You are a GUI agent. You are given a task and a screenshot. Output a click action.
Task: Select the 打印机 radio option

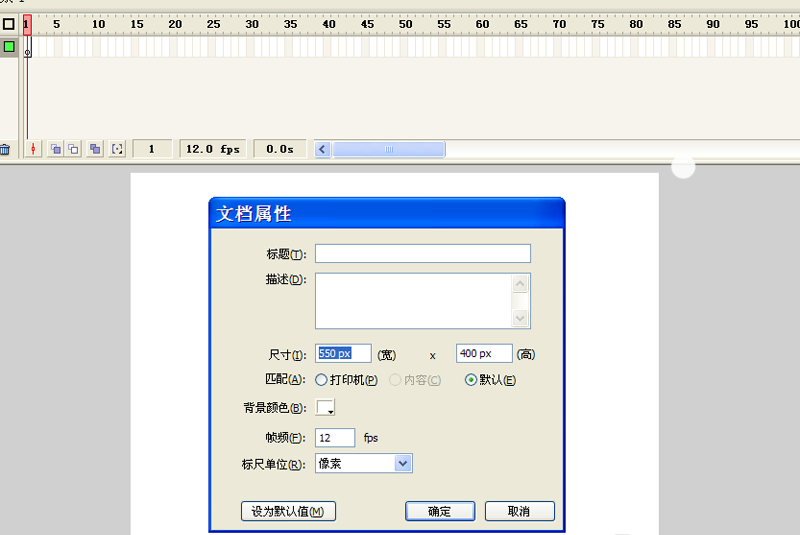tap(321, 380)
